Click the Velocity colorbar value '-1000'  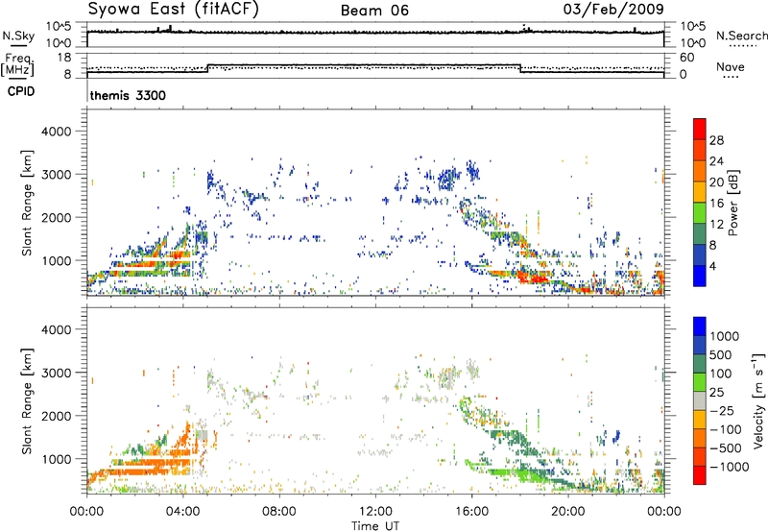click(x=729, y=467)
